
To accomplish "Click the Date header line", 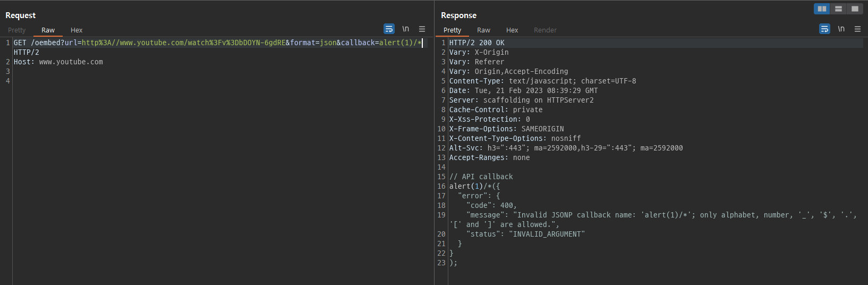I will (524, 91).
